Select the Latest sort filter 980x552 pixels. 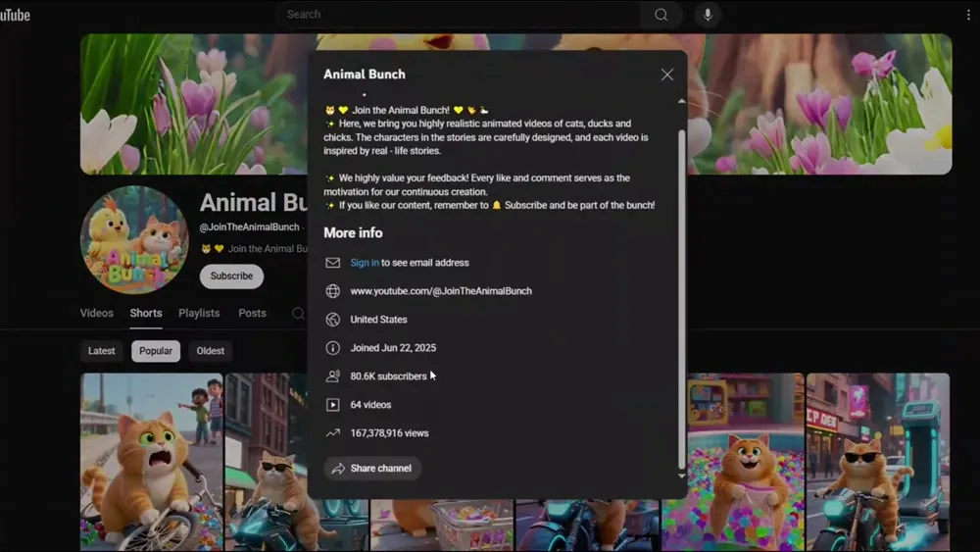pos(102,351)
